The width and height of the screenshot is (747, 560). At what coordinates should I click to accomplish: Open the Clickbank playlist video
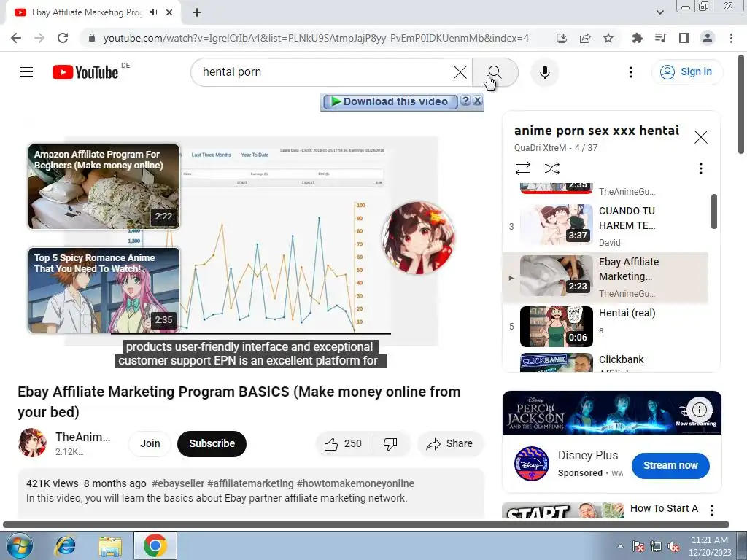pos(606,362)
